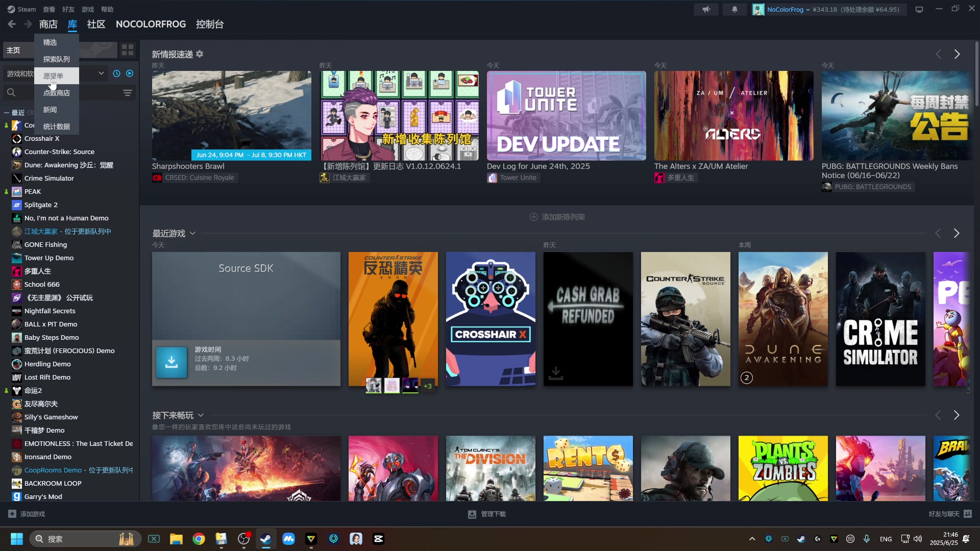The width and height of the screenshot is (980, 551).
Task: Switch library to grid collections view
Action: [128, 50]
